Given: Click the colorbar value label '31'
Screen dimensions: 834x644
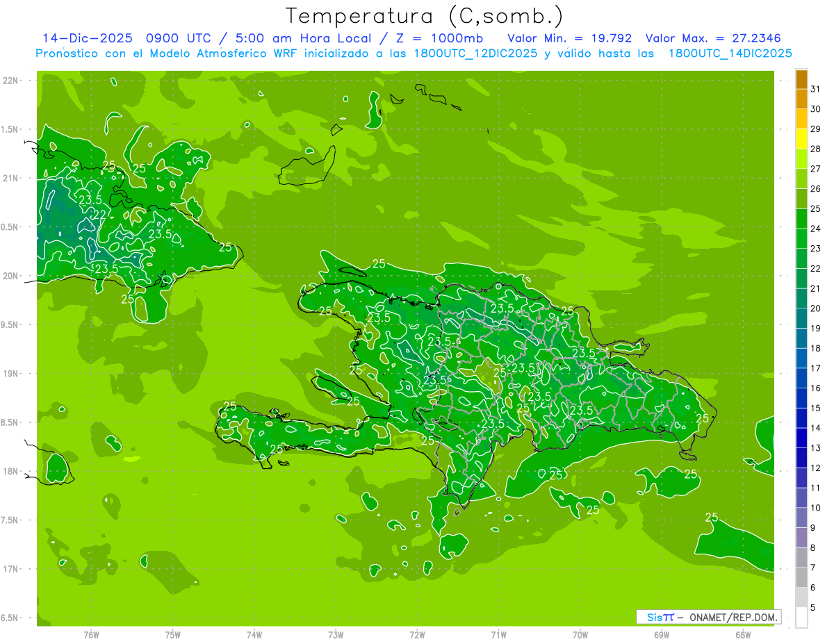Looking at the screenshot, I should [x=815, y=89].
